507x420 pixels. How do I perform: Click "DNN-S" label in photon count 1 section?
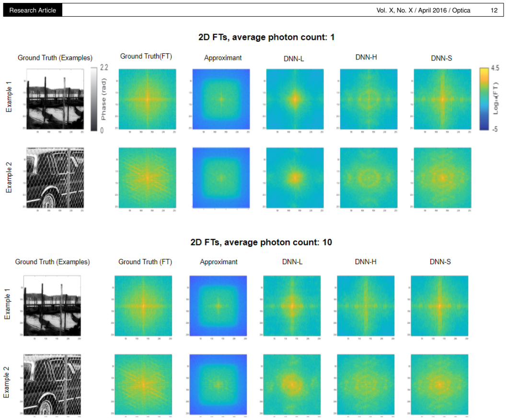click(441, 58)
